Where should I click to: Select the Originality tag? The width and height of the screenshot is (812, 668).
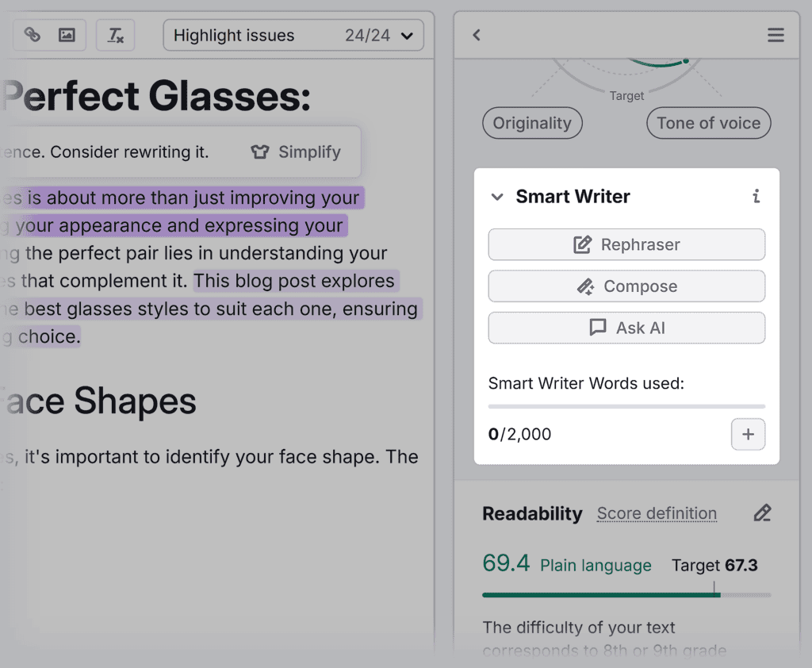point(532,123)
